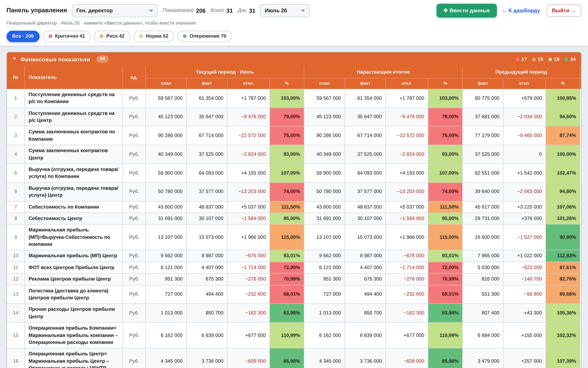Image resolution: width=588 pixels, height=368 pixels.
Task: Click the red critical count 17 in header
Action: (x=521, y=59)
